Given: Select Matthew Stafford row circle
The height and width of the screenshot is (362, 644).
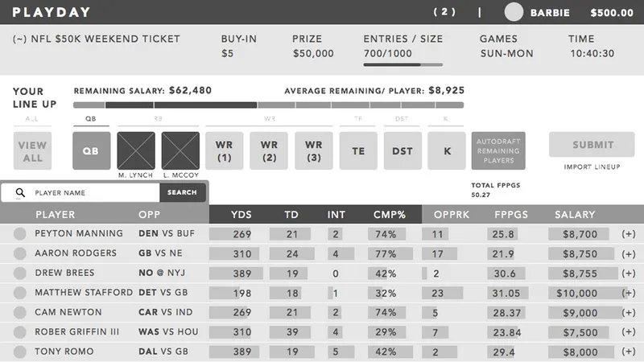Looking at the screenshot, I should point(20,294).
